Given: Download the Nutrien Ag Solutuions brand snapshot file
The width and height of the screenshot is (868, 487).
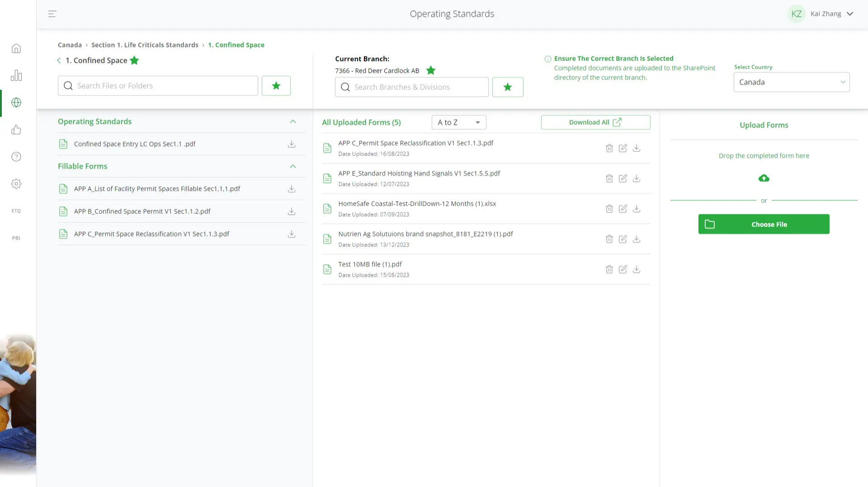Looking at the screenshot, I should (636, 239).
